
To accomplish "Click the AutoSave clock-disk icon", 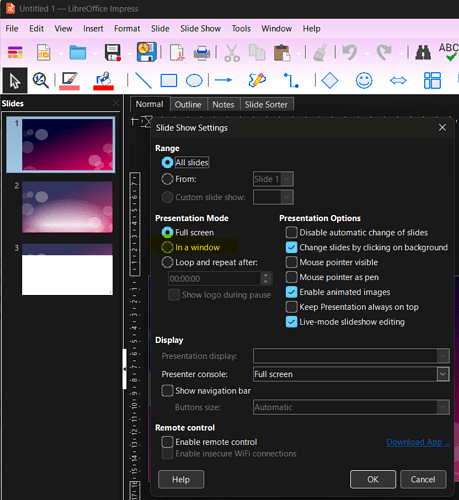I will pyautogui.click(x=146, y=52).
